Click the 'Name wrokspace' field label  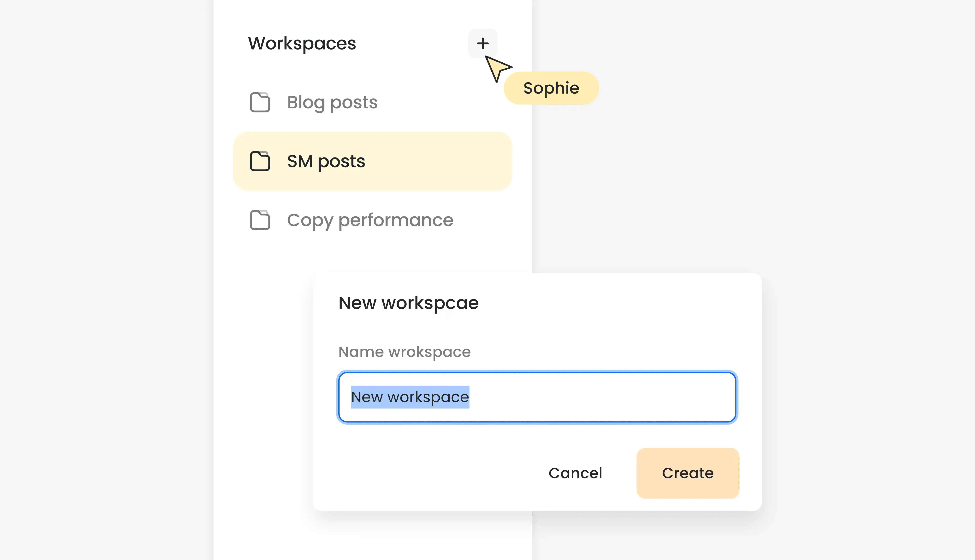pos(404,352)
